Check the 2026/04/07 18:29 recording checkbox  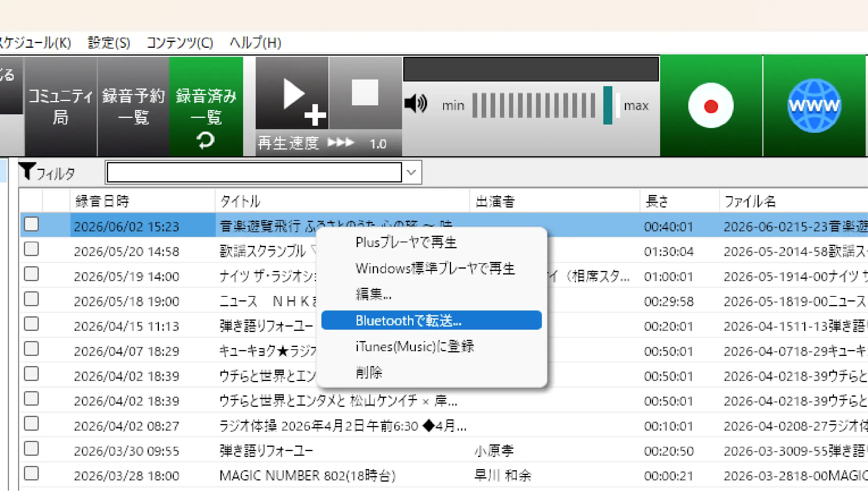click(31, 349)
